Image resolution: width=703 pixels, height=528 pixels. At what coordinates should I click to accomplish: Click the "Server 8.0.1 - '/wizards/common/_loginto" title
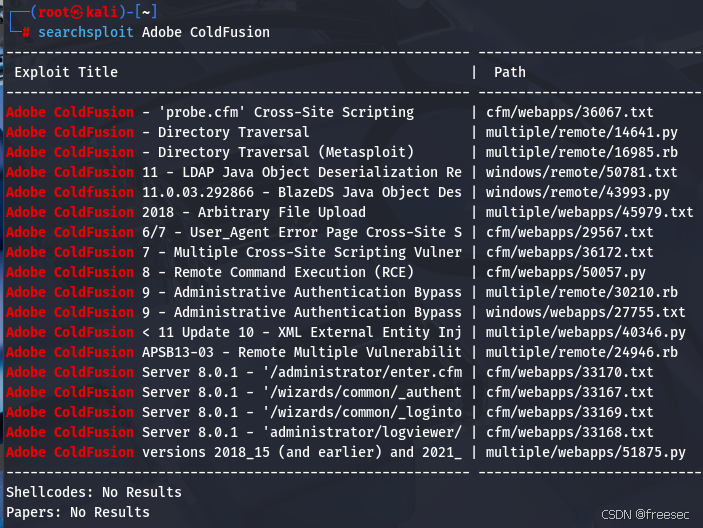point(302,412)
